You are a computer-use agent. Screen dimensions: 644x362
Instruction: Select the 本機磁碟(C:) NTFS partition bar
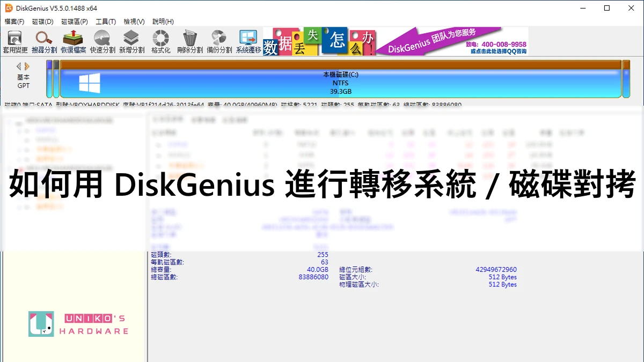pyautogui.click(x=341, y=79)
